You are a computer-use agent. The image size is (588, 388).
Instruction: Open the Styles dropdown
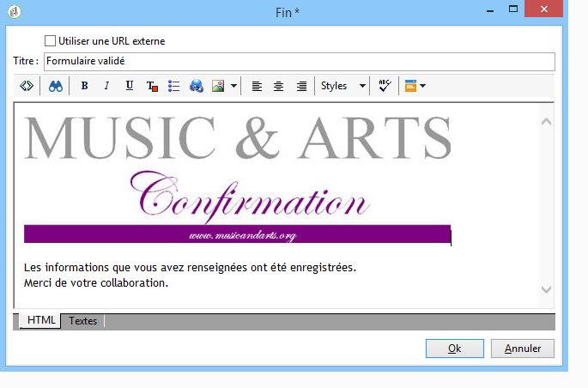point(342,86)
